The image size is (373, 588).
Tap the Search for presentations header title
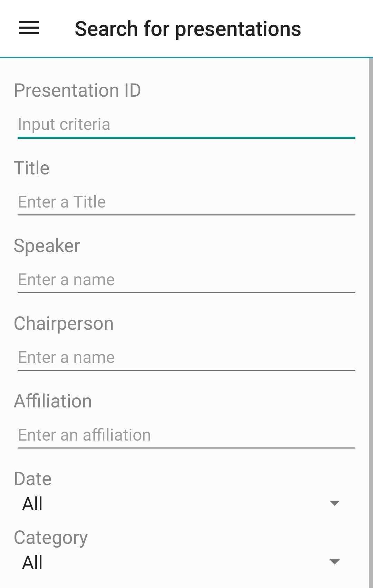tap(188, 29)
